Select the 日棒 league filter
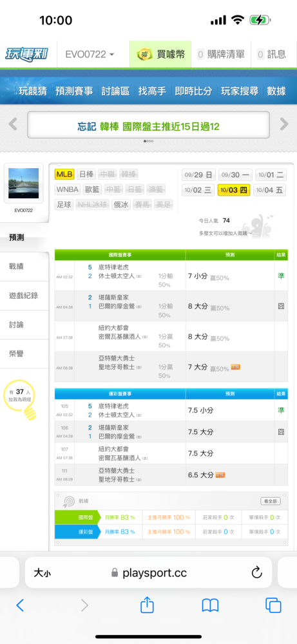Viewport: 297px width, 644px height. click(86, 174)
